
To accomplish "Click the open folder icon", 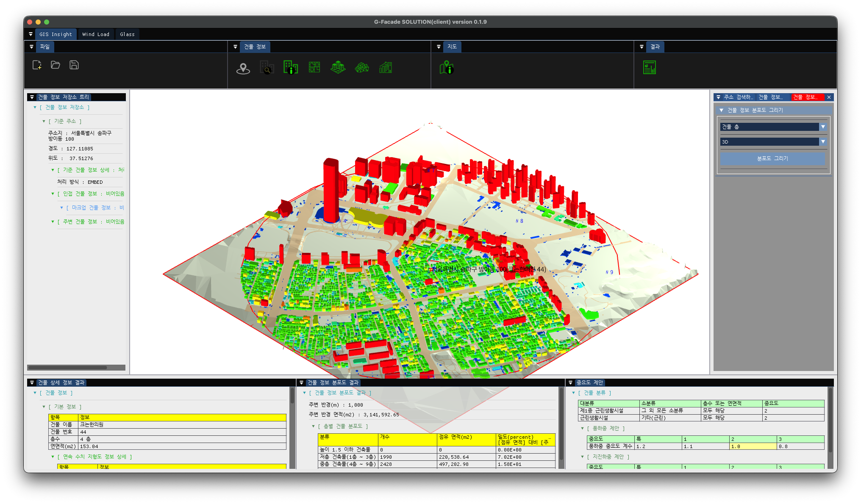I will click(x=56, y=65).
